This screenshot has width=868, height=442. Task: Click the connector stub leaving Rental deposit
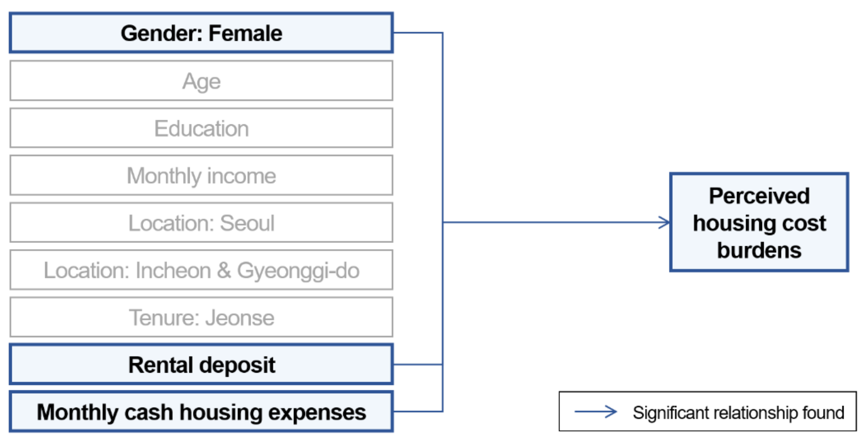418,365
